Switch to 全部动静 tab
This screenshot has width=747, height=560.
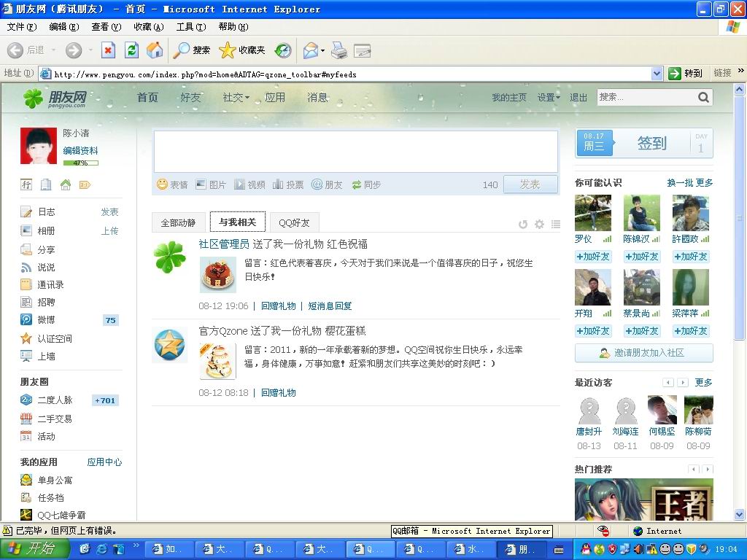point(178,223)
